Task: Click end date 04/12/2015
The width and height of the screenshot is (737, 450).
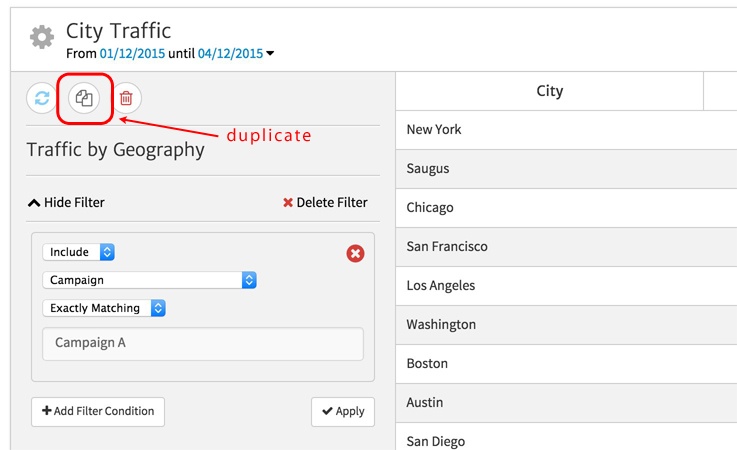Action: click(229, 53)
